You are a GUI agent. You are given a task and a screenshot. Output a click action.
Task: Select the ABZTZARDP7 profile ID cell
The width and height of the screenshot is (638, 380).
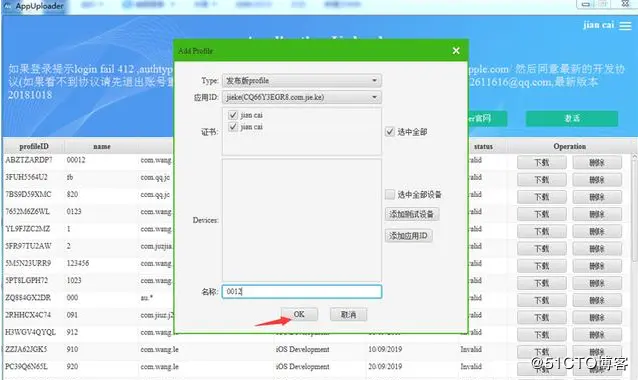(29, 160)
